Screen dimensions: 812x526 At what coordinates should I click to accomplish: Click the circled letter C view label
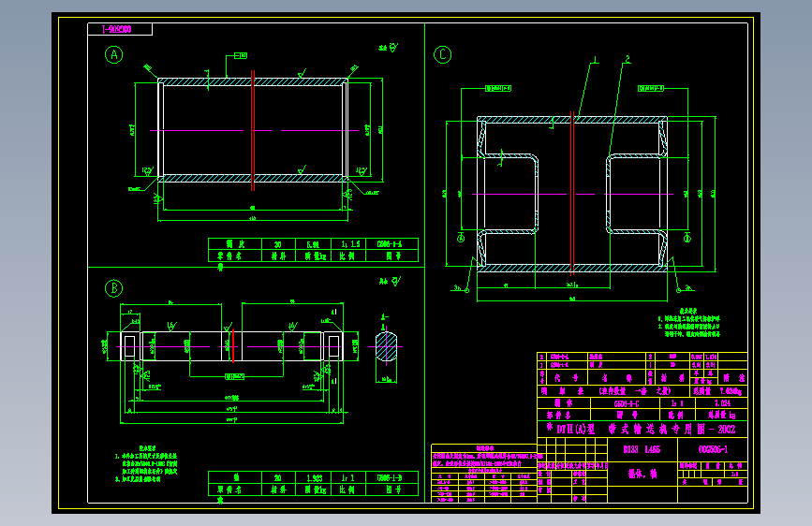click(x=442, y=55)
